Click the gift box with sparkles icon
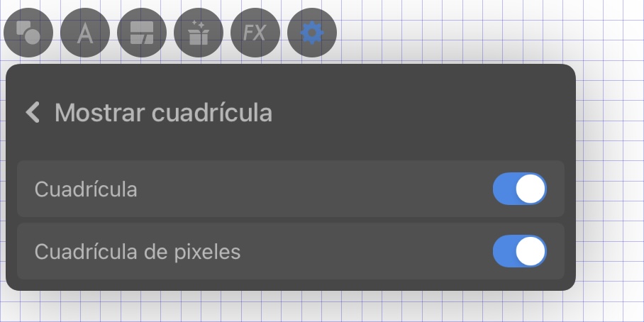 pyautogui.click(x=199, y=33)
